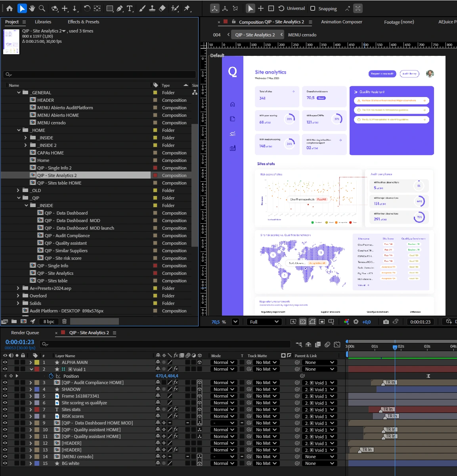The width and height of the screenshot is (457, 476).
Task: Select the Puppet Pin tool
Action: [x=187, y=8]
